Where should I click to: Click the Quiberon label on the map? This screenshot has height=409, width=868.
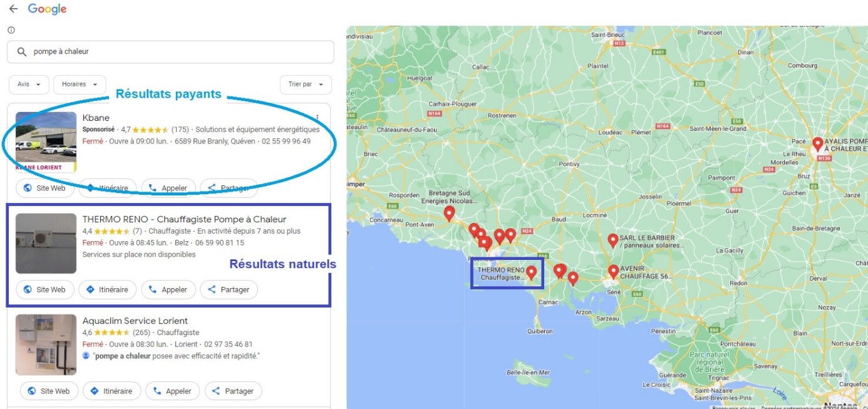(540, 331)
